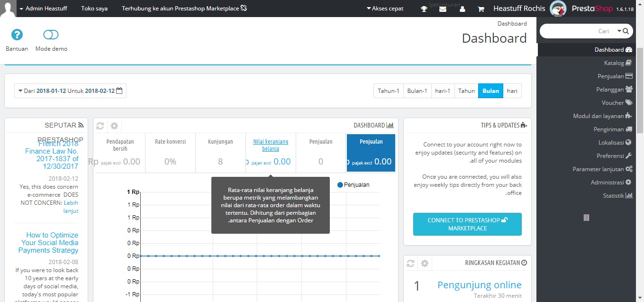Expand the Akses cepat quick access menu

pyautogui.click(x=385, y=9)
